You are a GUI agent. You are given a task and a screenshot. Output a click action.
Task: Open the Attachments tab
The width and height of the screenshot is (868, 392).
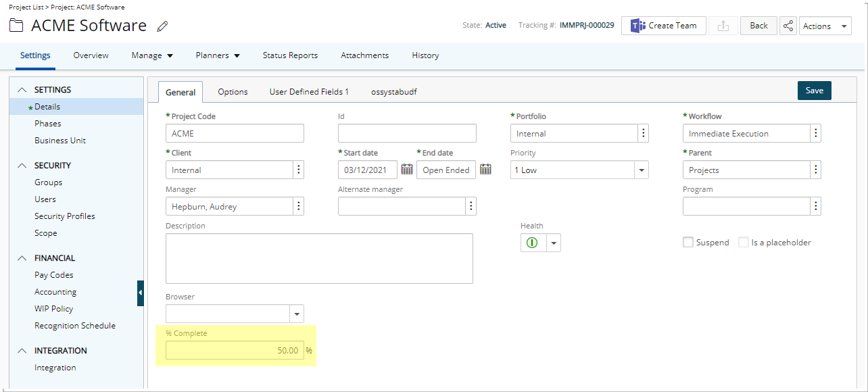(364, 55)
